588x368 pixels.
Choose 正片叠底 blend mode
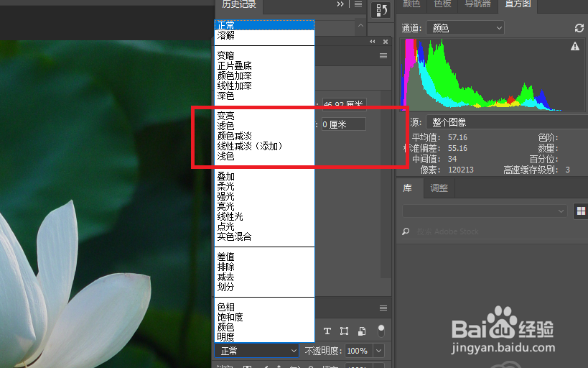[x=264, y=65]
